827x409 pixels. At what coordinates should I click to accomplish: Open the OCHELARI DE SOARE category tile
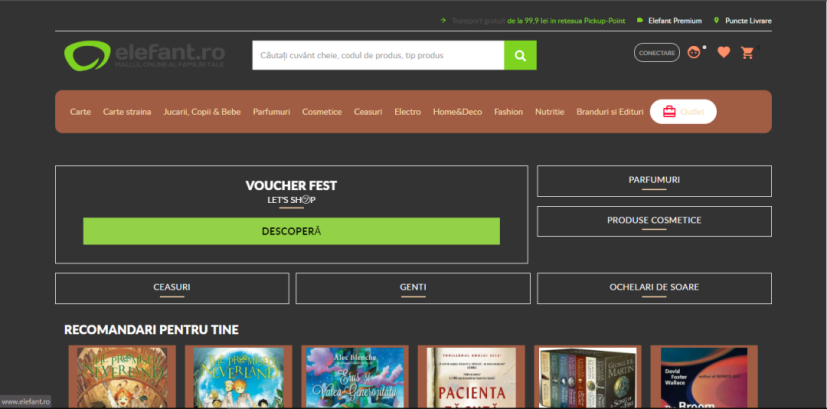coord(654,288)
